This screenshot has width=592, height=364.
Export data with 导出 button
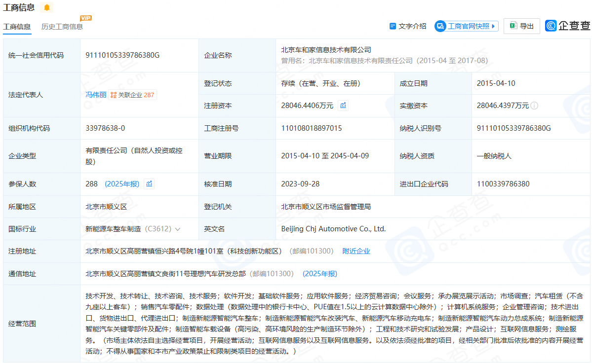click(522, 26)
